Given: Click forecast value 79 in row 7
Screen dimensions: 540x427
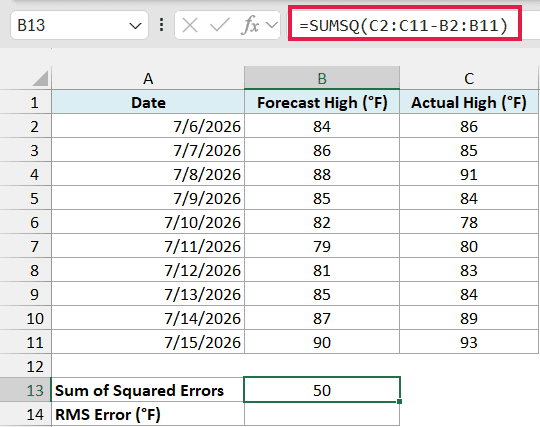Looking at the screenshot, I should click(322, 246).
